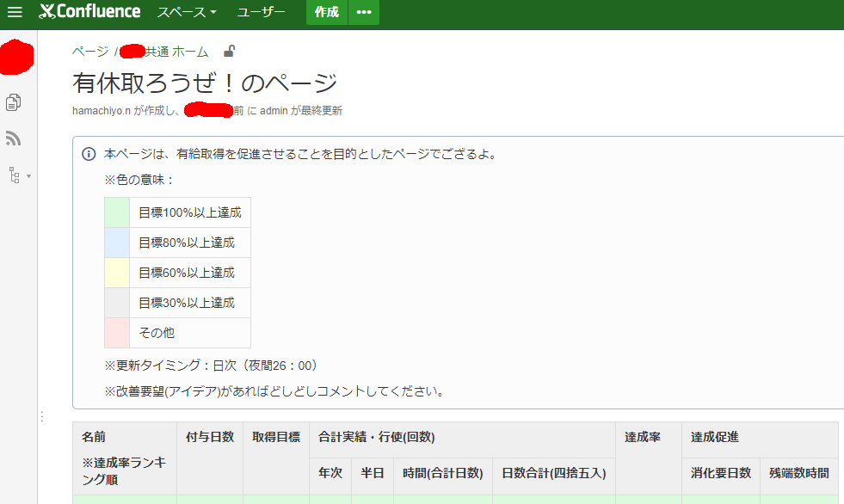Viewport: 844px width, 504px height.
Task: Click the 日数合計(四捨五入) sub-header
Action: click(554, 473)
